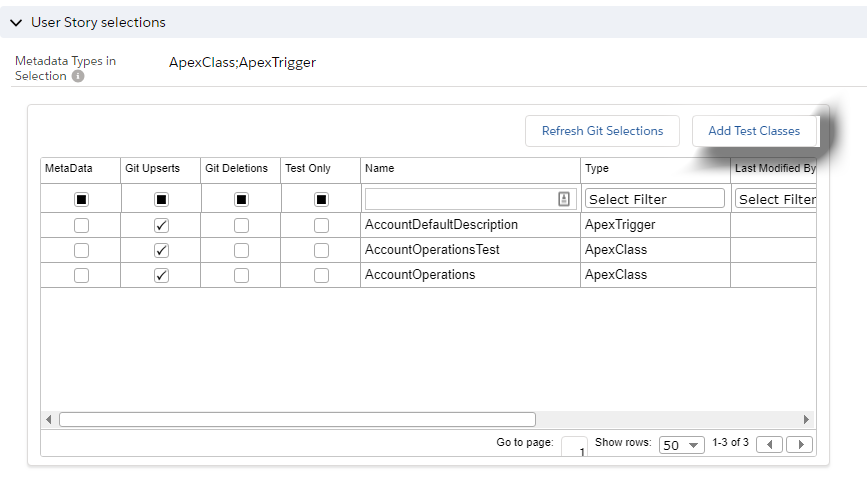This screenshot has height=498, width=867.
Task: Toggle the Git Upserts column filter checkbox
Action: [161, 200]
